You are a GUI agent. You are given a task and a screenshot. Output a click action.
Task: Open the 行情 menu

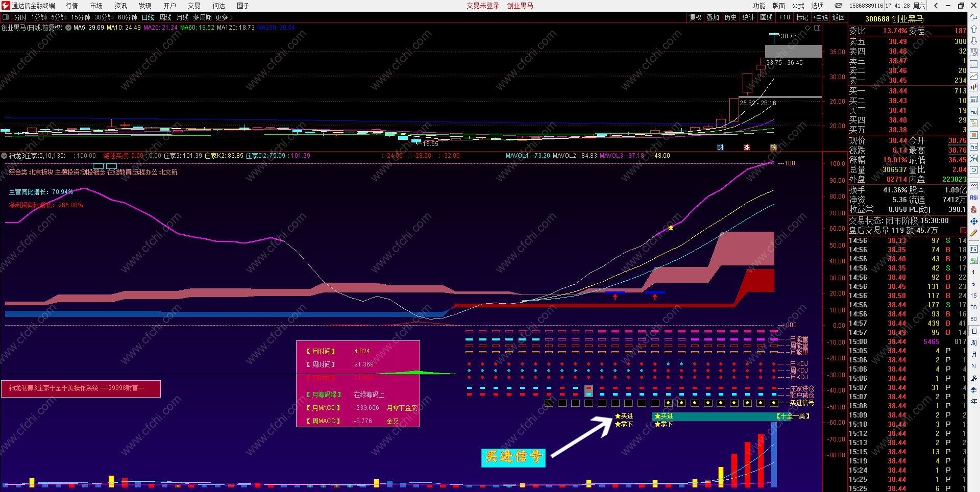[72, 6]
